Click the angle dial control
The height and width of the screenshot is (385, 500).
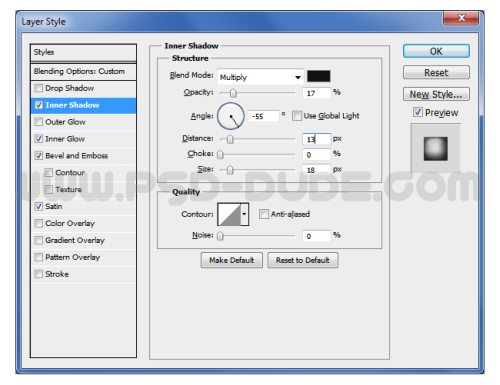[x=231, y=116]
